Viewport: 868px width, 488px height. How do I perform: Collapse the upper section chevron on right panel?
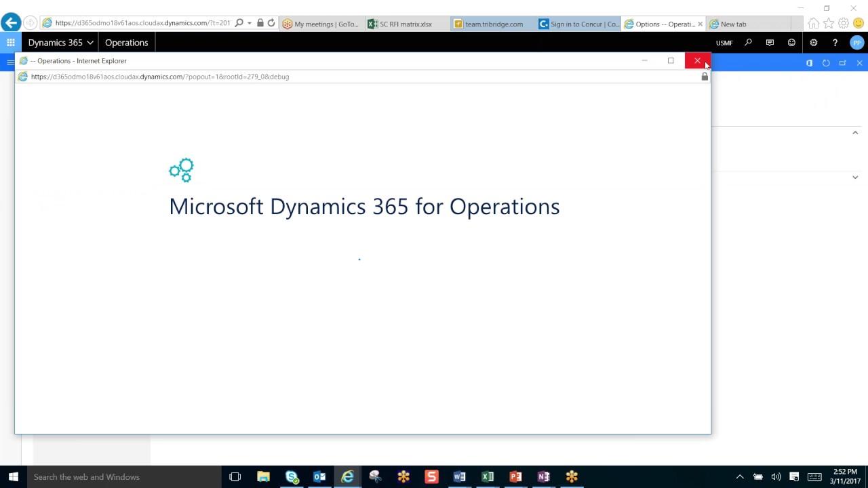pyautogui.click(x=855, y=133)
